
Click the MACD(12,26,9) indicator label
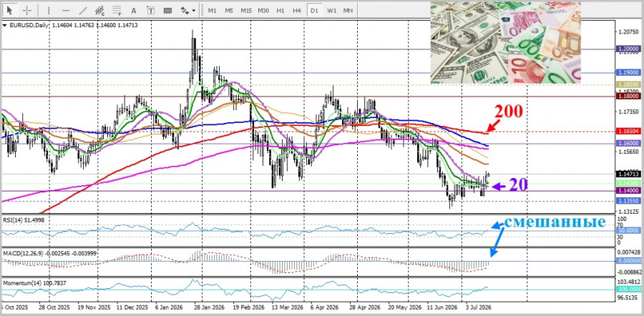tap(49, 253)
